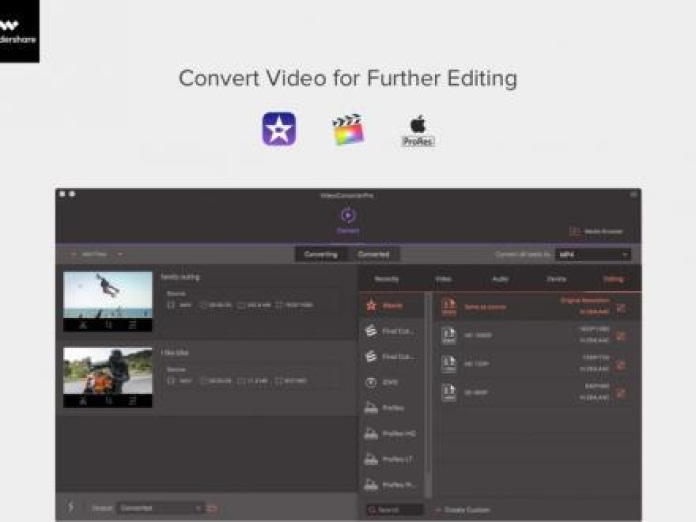Open the Output folder dropdown
Viewport: 696px width, 522px height.
pyautogui.click(x=160, y=508)
